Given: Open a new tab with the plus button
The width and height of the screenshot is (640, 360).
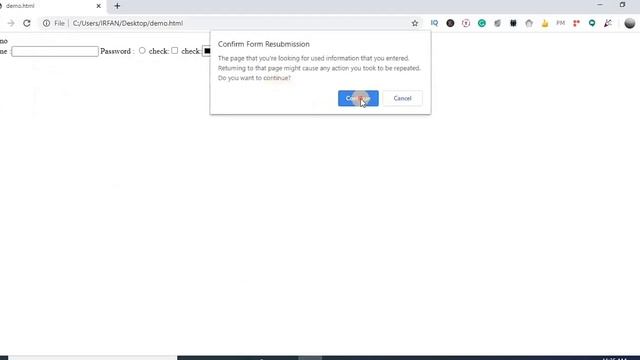Looking at the screenshot, I should point(117,6).
